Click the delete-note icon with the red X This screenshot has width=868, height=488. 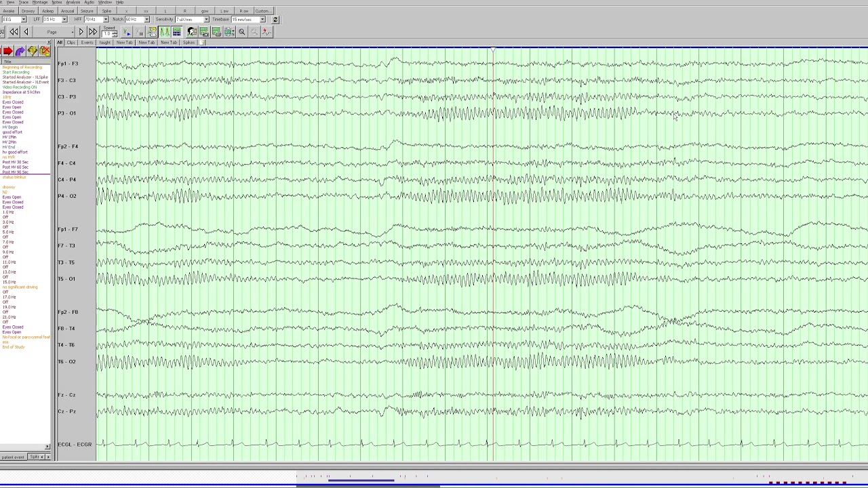(x=45, y=51)
